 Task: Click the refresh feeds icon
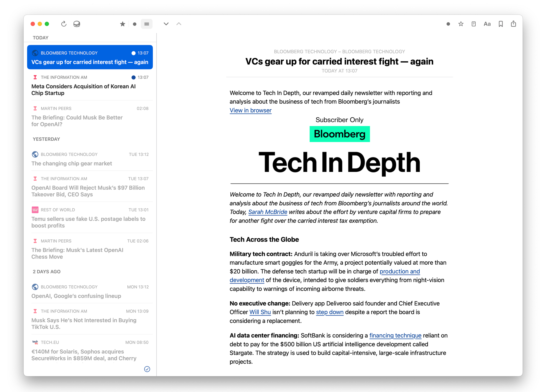tap(64, 24)
